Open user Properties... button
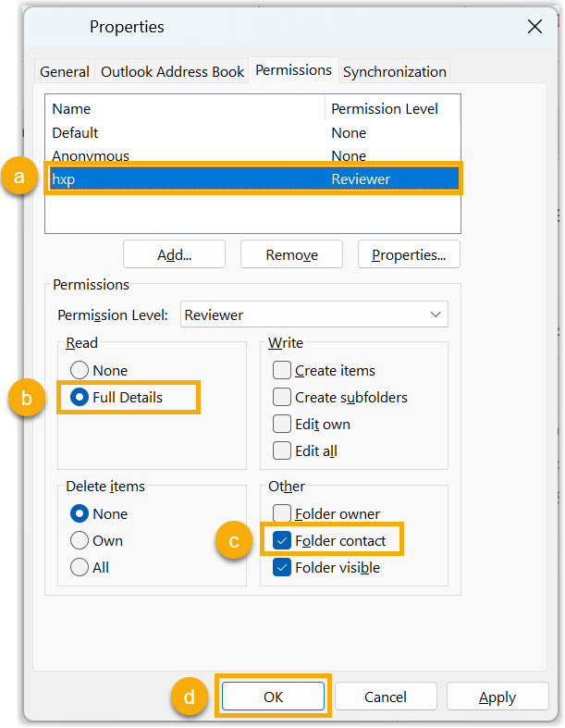 pyautogui.click(x=409, y=254)
